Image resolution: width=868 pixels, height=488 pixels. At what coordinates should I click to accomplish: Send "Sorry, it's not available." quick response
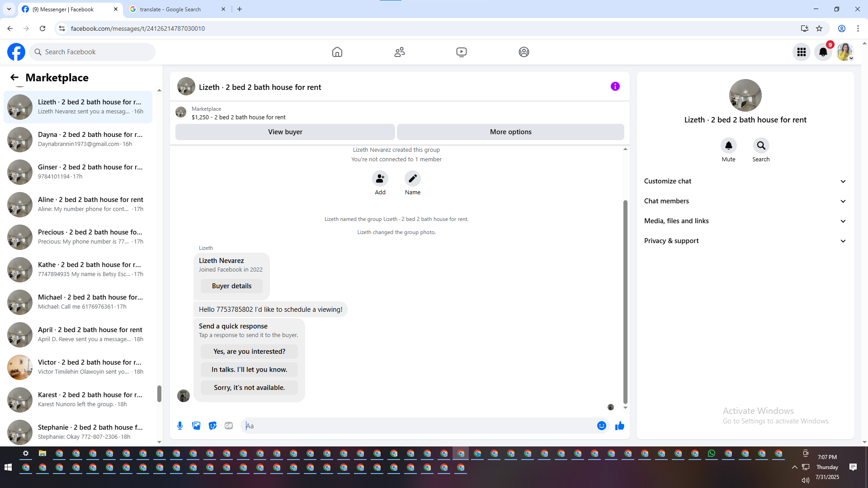pos(249,388)
